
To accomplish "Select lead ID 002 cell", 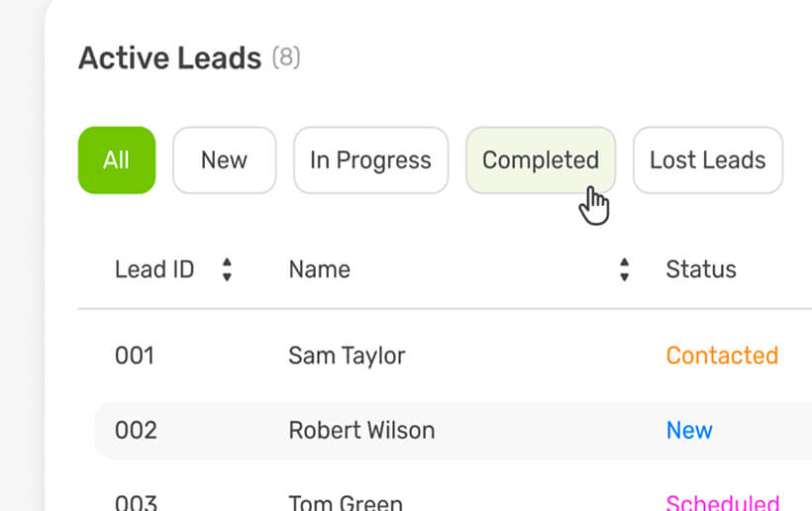I will tap(136, 431).
